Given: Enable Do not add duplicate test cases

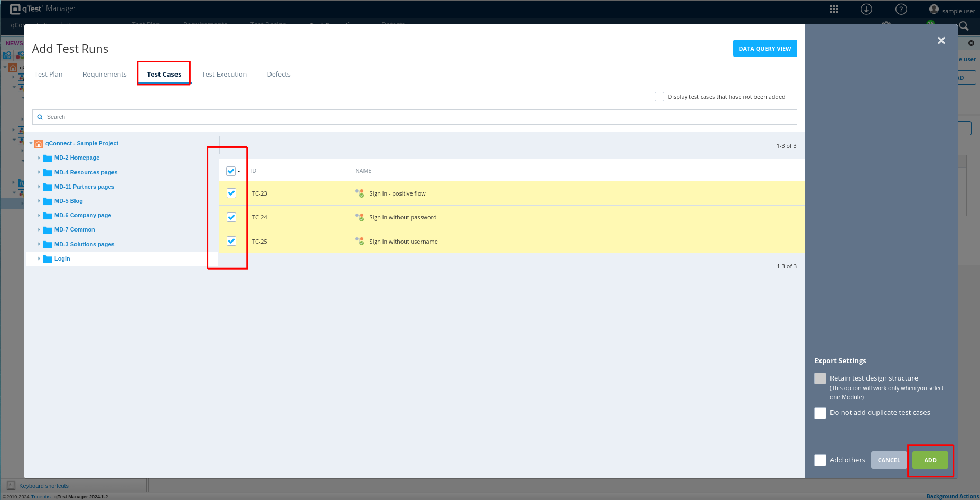Looking at the screenshot, I should (x=820, y=413).
